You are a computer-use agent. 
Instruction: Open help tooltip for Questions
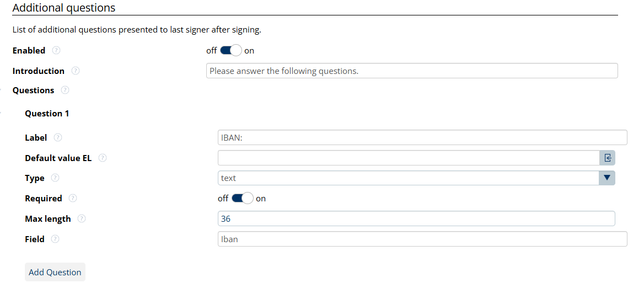[x=65, y=90]
